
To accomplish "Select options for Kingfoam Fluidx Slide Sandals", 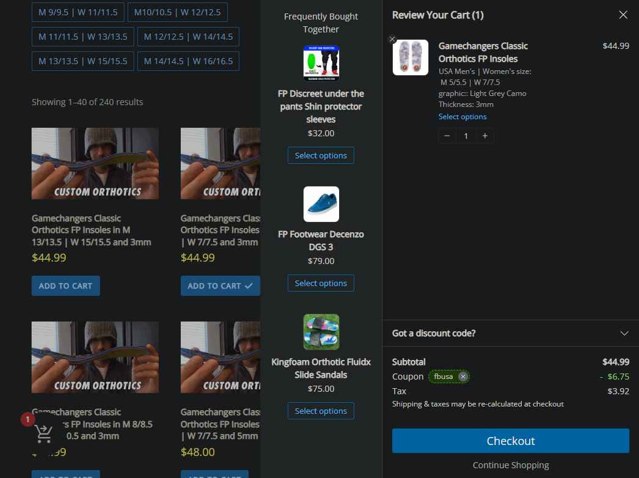I will (x=321, y=411).
